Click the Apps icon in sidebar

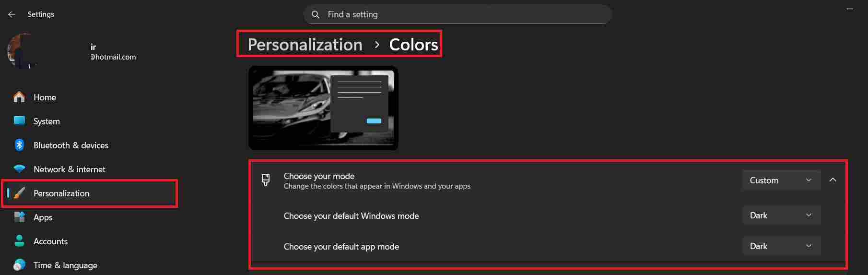pos(19,217)
